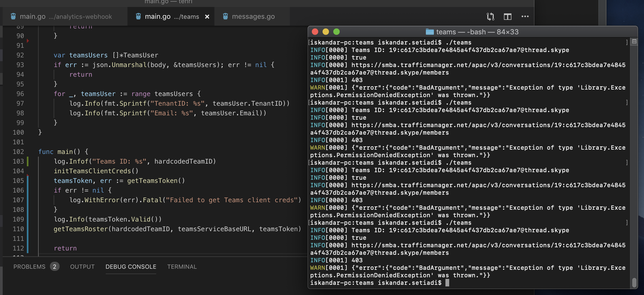This screenshot has height=295, width=644.
Task: Open the TERMINAL panel tab
Action: 182,267
